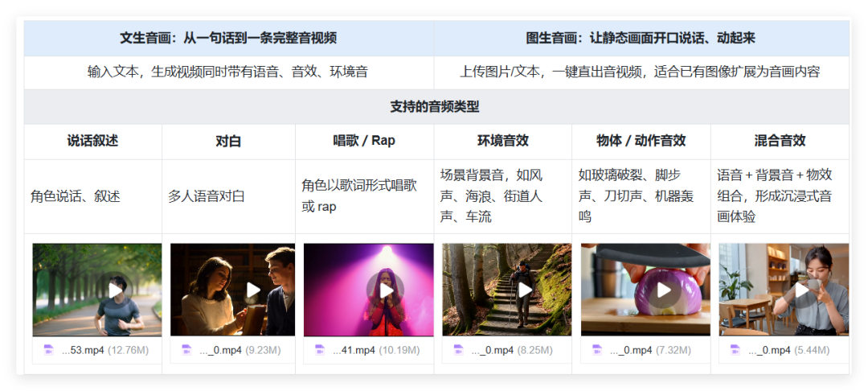
Task: Click the 说话叙述 column header
Action: click(x=93, y=142)
